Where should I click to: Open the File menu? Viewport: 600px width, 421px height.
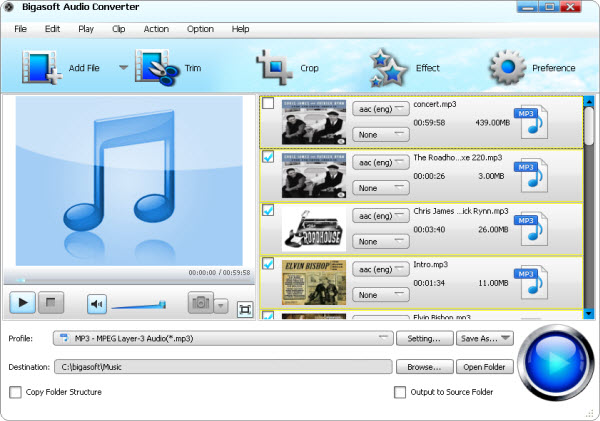(x=20, y=29)
